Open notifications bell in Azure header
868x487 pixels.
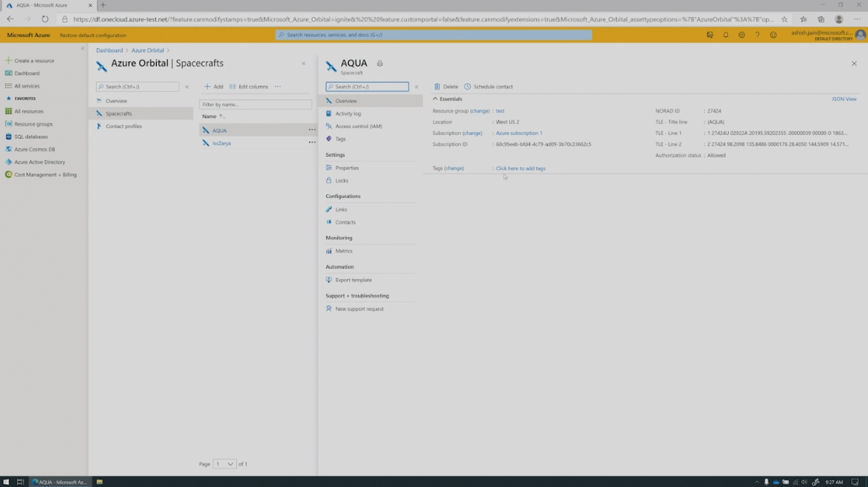click(726, 35)
